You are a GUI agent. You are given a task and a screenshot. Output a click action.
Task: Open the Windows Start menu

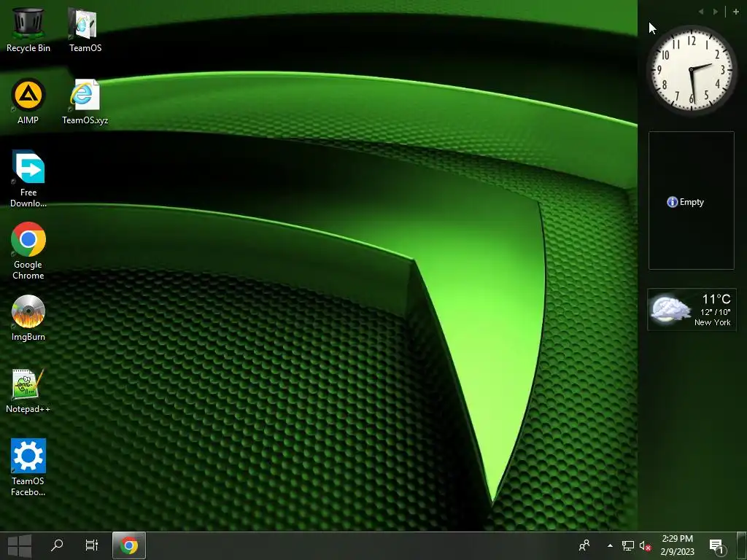(20, 545)
